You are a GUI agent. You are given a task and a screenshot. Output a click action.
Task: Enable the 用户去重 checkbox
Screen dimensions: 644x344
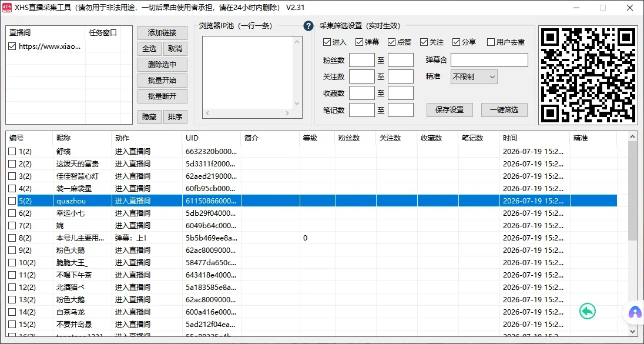click(x=491, y=42)
